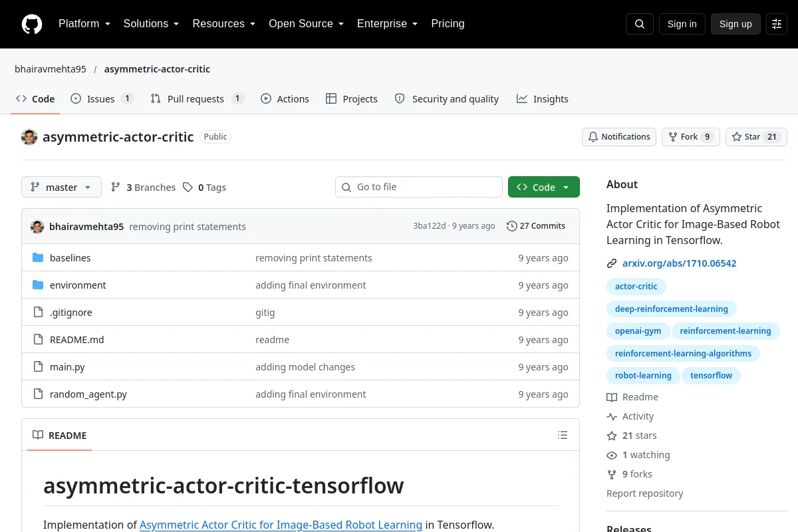Image resolution: width=798 pixels, height=532 pixels.
Task: Open the arxiv.org/abs/1710.06542 link
Action: tap(679, 263)
